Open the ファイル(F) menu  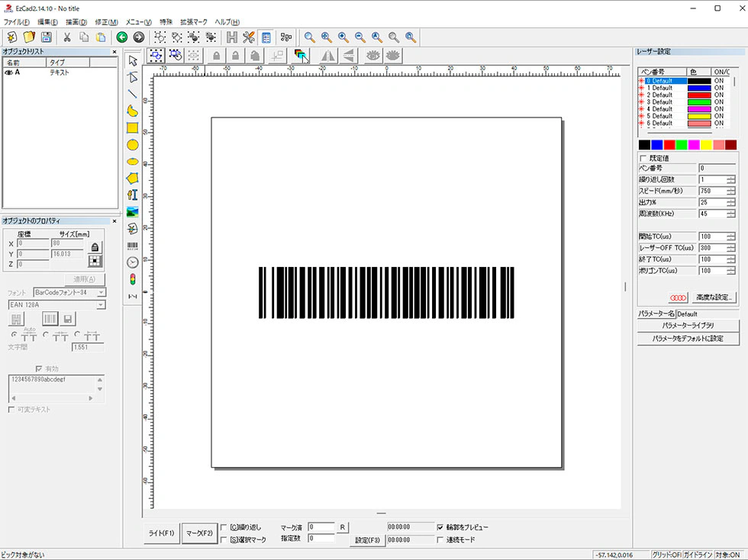pyautogui.click(x=17, y=22)
